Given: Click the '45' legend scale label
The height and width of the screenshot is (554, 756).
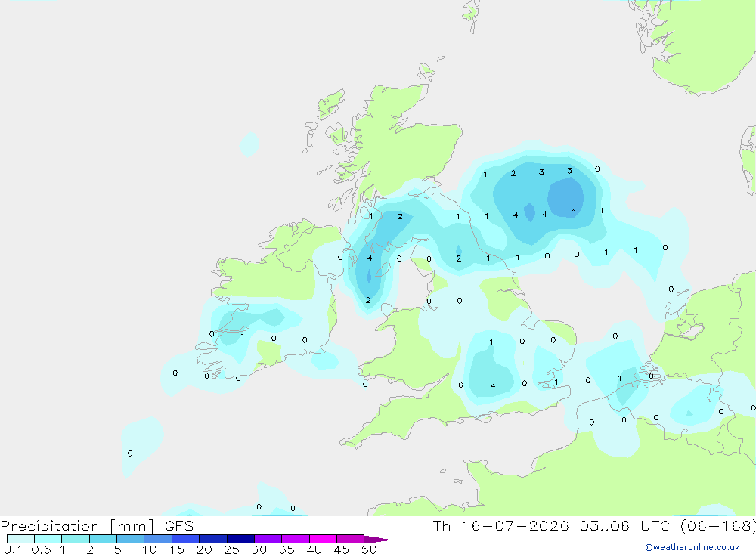Looking at the screenshot, I should [x=342, y=549].
